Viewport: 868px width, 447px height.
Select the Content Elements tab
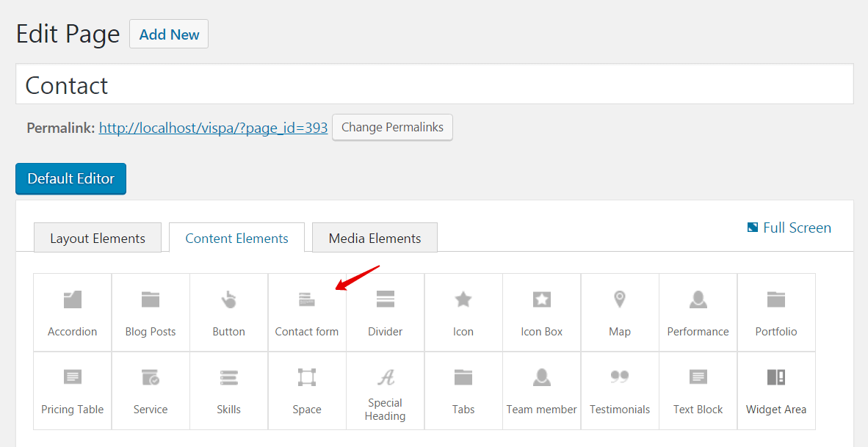coord(236,239)
